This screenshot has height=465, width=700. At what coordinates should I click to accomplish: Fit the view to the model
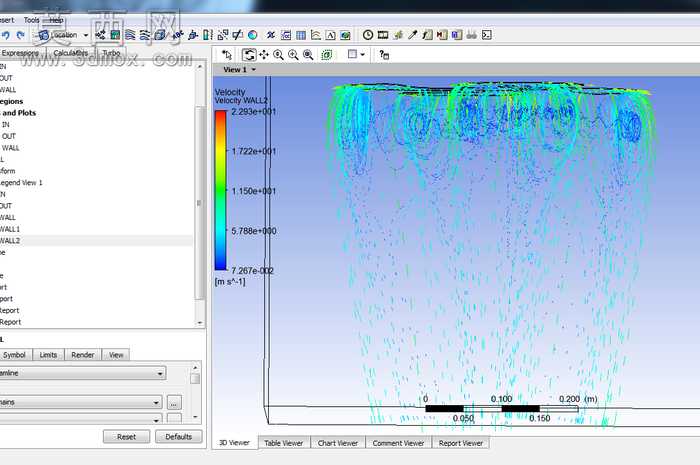point(308,55)
